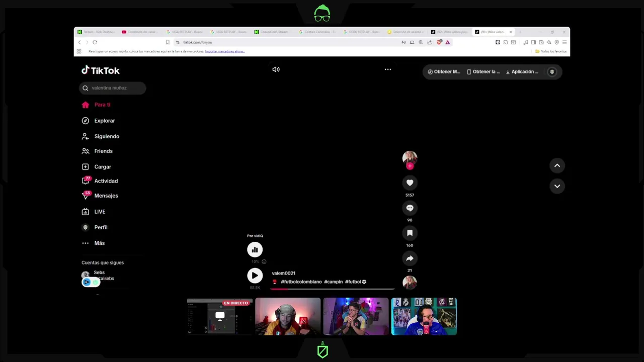The image size is (644, 362).
Task: Click the webcam thumbnail with blue jersey
Action: point(424,316)
